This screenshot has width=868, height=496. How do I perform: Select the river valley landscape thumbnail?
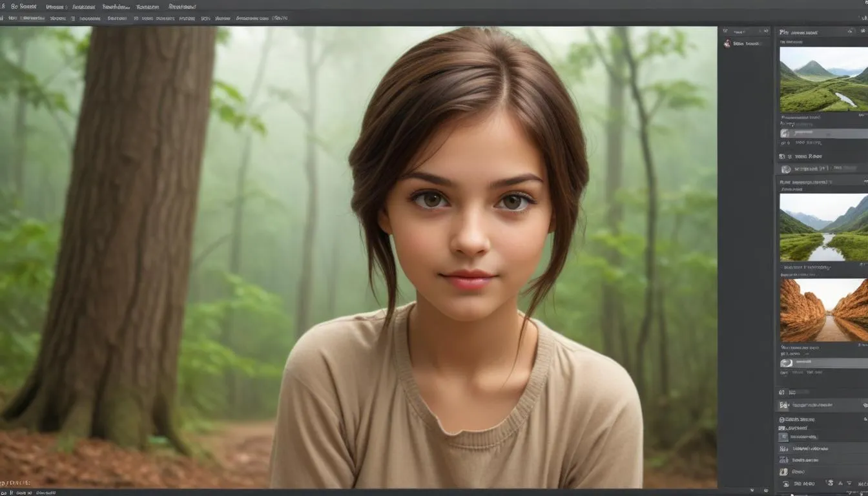coord(823,227)
